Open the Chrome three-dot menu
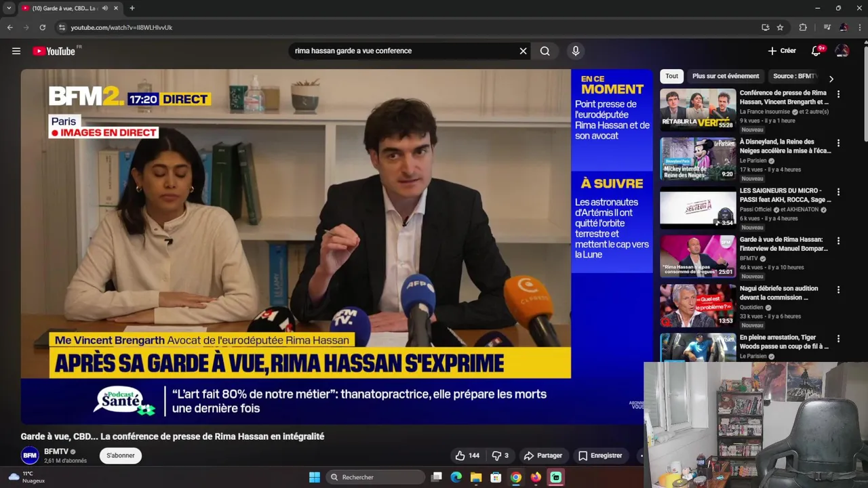The image size is (868, 488). point(860,28)
